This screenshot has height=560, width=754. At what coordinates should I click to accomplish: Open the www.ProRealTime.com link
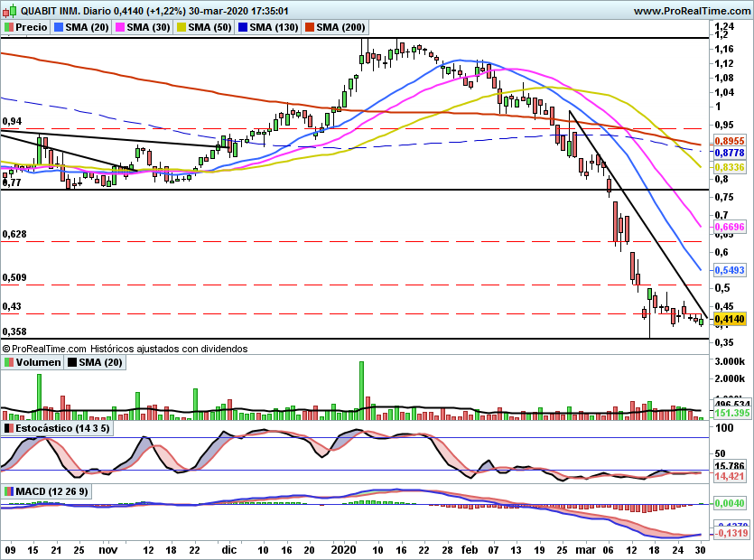click(691, 11)
